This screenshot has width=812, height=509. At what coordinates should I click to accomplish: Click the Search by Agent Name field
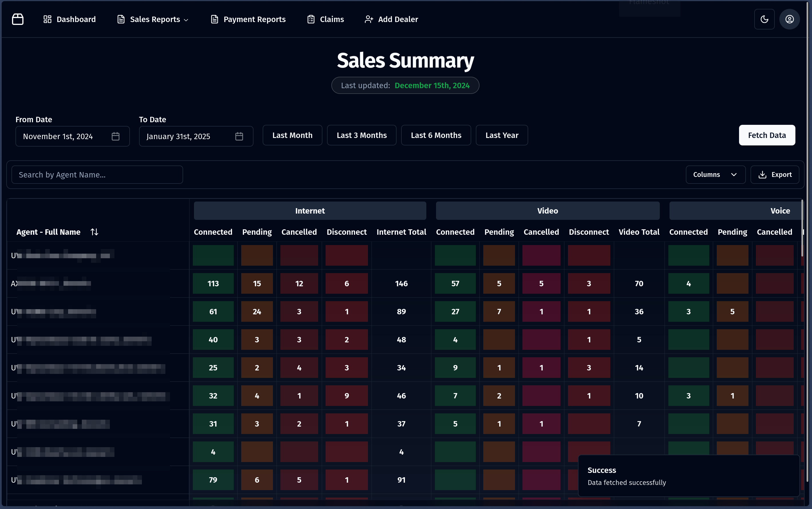click(x=97, y=174)
